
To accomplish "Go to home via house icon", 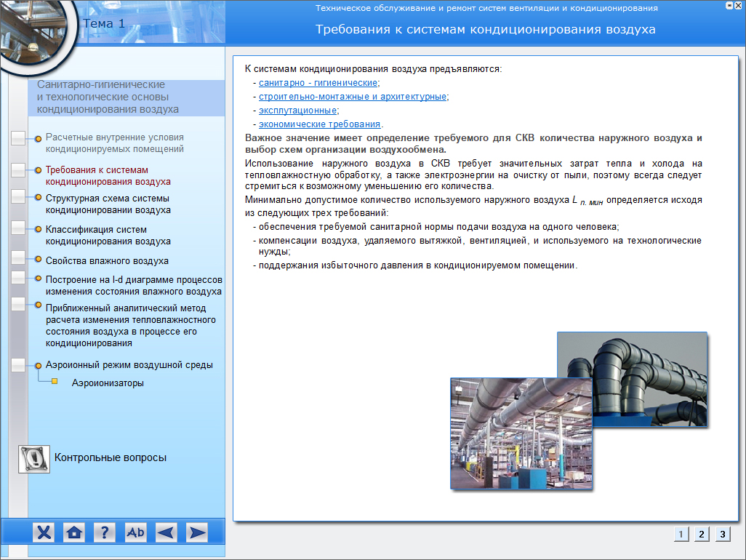I will pos(74,532).
